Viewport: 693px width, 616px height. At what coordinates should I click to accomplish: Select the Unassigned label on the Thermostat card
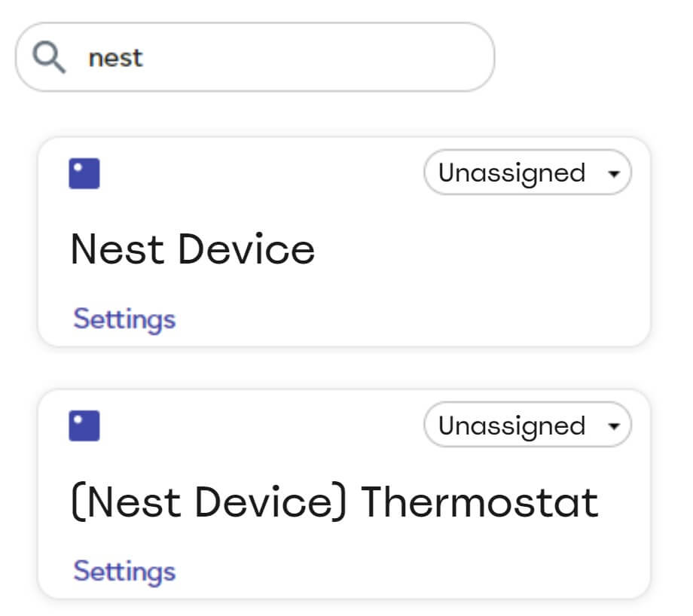[x=511, y=425]
